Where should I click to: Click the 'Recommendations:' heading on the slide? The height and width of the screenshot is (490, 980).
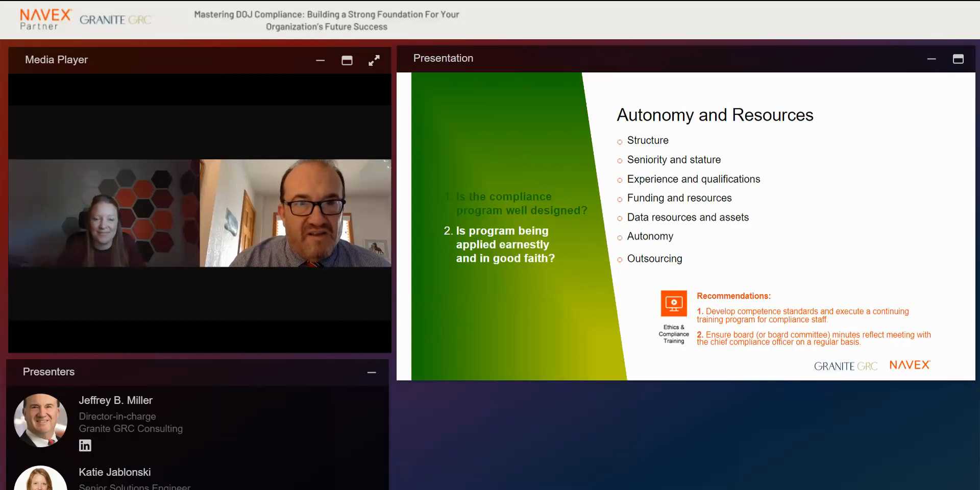click(733, 296)
